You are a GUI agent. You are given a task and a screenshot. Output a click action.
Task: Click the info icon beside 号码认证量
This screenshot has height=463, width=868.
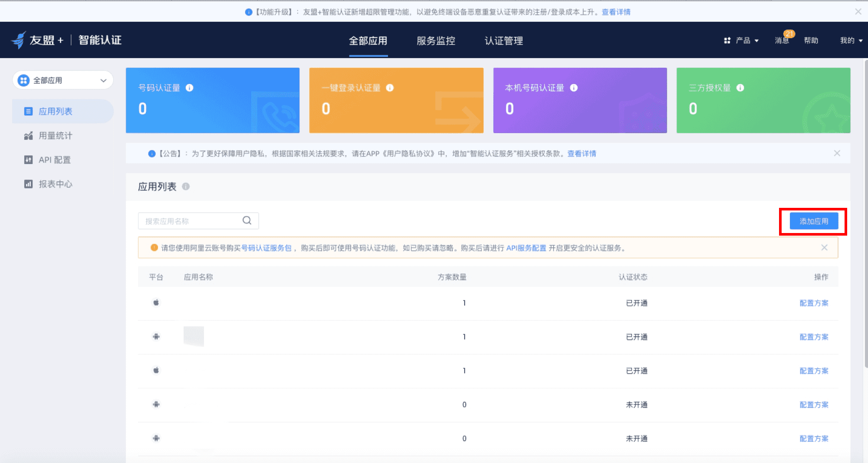pyautogui.click(x=189, y=88)
